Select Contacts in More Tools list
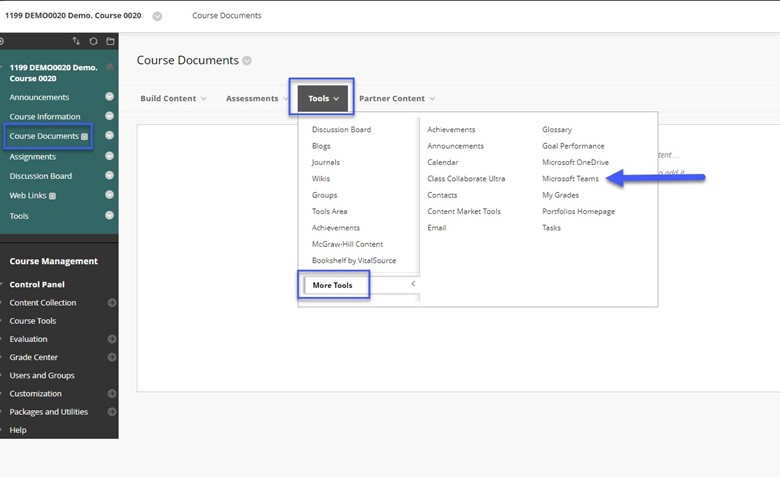Image resolution: width=780 pixels, height=477 pixels. point(442,195)
